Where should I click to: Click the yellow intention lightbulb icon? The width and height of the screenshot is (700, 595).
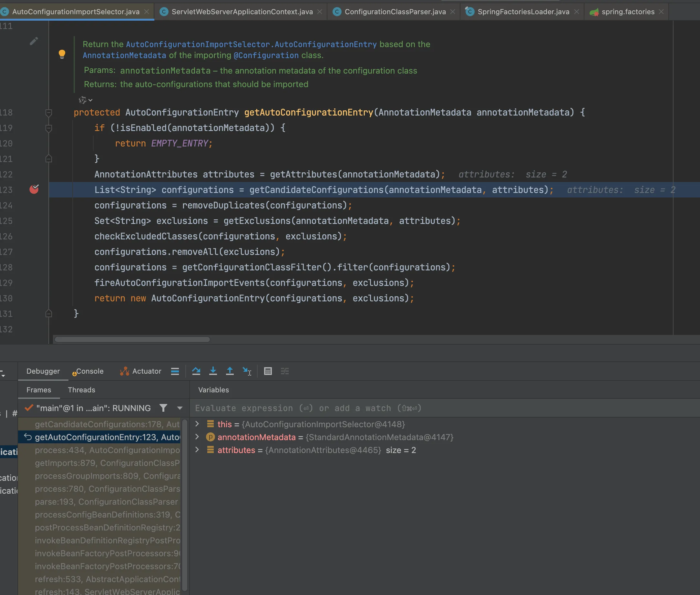tap(62, 54)
